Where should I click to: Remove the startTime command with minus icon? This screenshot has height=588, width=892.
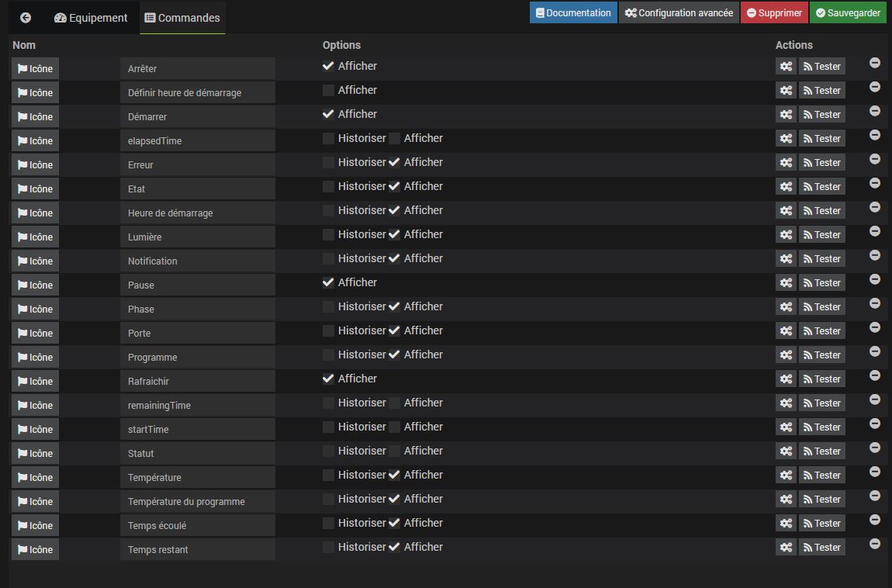875,424
